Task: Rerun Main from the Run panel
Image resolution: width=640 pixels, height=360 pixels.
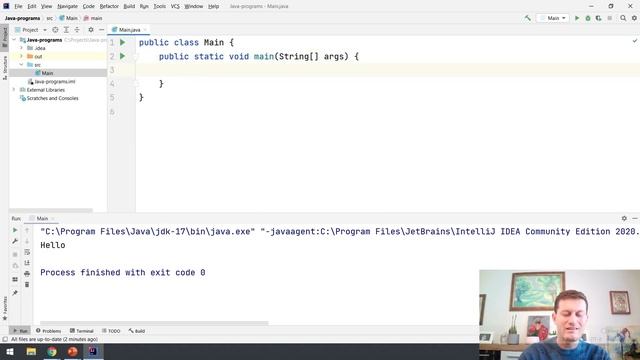Action: 15,230
